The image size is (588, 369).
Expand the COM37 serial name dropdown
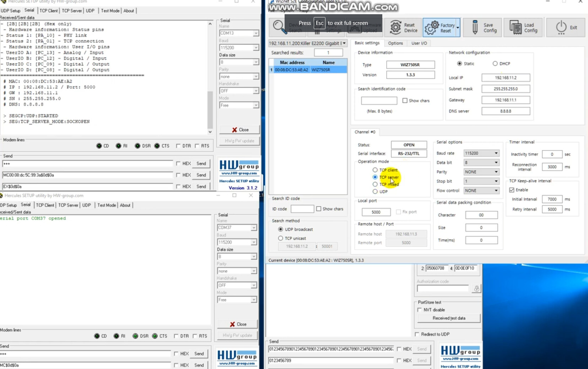pyautogui.click(x=254, y=228)
